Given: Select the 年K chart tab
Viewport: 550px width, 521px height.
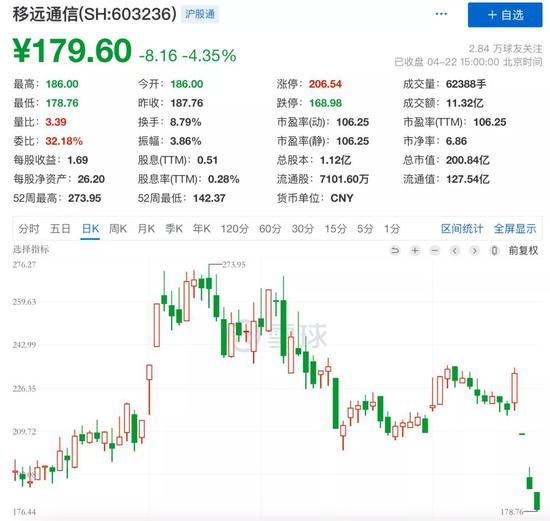Looking at the screenshot, I should 202,229.
